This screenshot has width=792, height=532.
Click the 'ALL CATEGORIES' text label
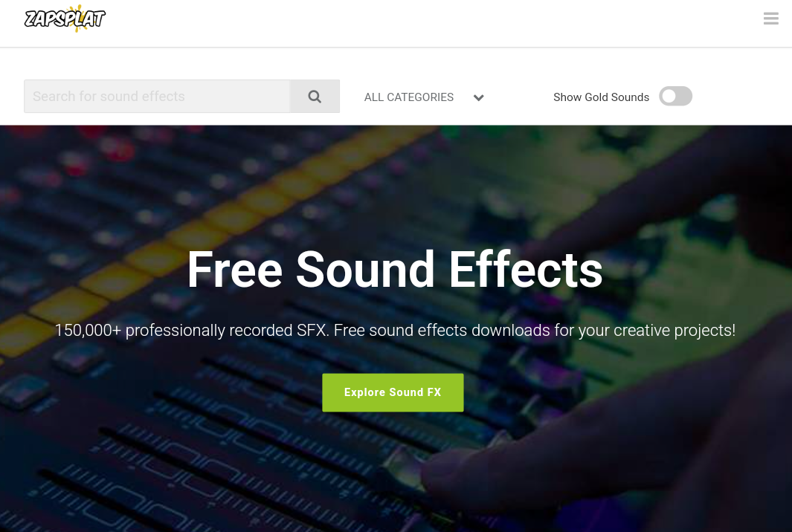pos(408,97)
